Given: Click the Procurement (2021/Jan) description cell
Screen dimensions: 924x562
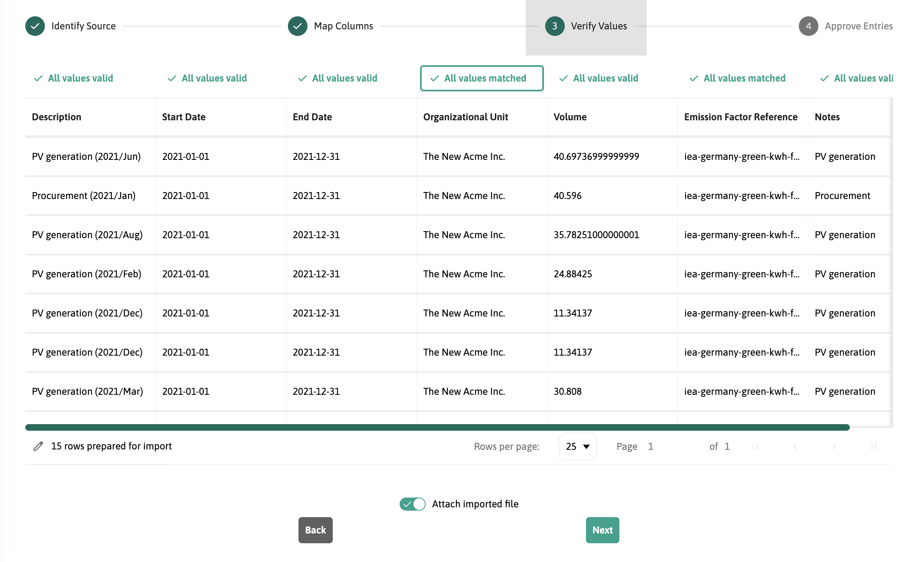Looking at the screenshot, I should pos(84,196).
